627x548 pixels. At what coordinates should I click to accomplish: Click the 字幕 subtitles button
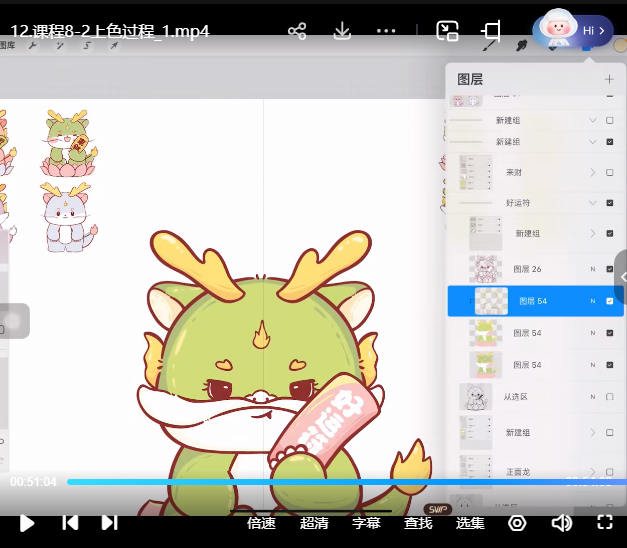pyautogui.click(x=366, y=522)
